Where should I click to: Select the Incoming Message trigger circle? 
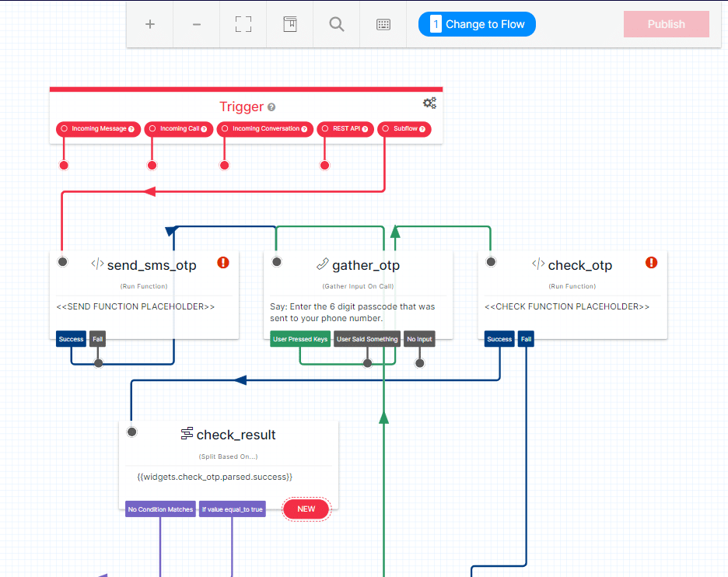click(x=64, y=128)
